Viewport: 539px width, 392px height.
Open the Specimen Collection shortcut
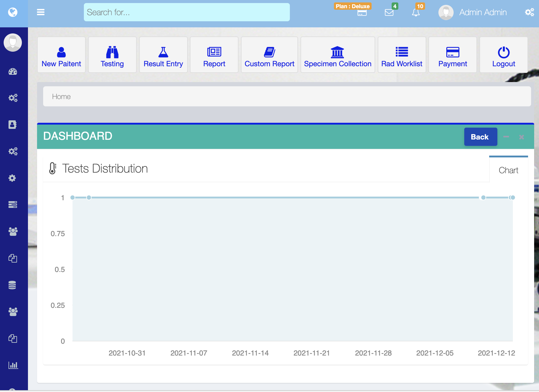point(338,55)
